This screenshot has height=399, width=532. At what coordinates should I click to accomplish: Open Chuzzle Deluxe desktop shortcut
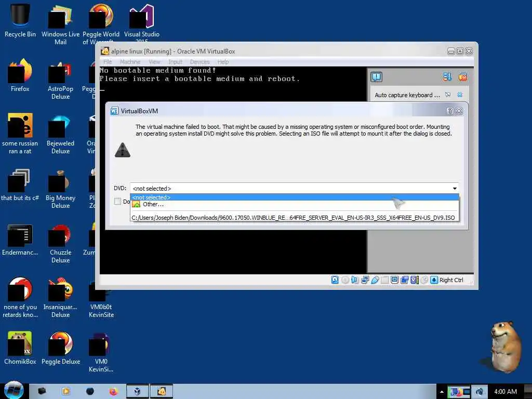pos(60,243)
